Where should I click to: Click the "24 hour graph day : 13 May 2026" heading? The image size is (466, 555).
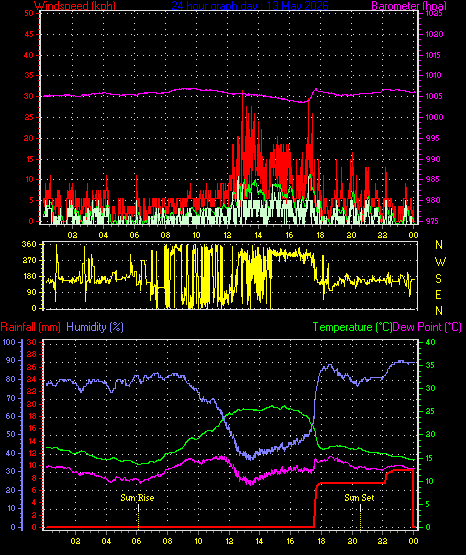[x=250, y=6]
